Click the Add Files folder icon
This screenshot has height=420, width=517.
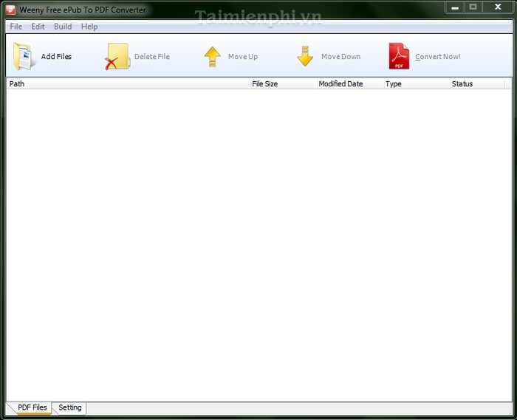coord(24,56)
